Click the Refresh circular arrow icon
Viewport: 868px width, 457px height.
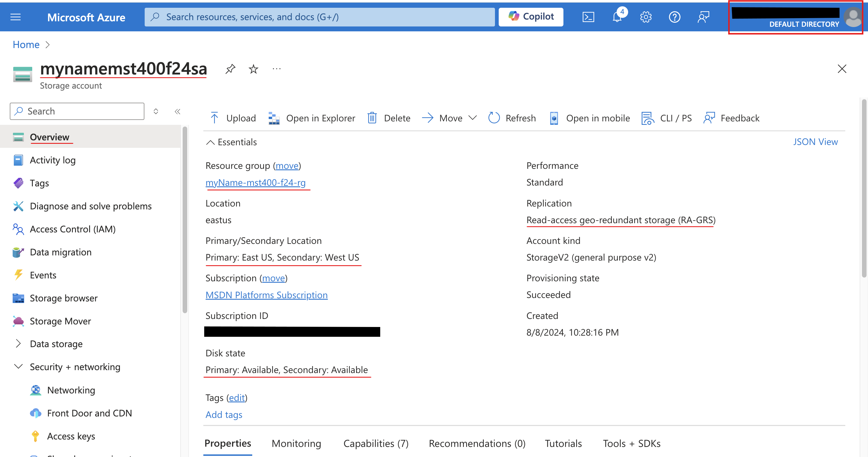tap(494, 118)
